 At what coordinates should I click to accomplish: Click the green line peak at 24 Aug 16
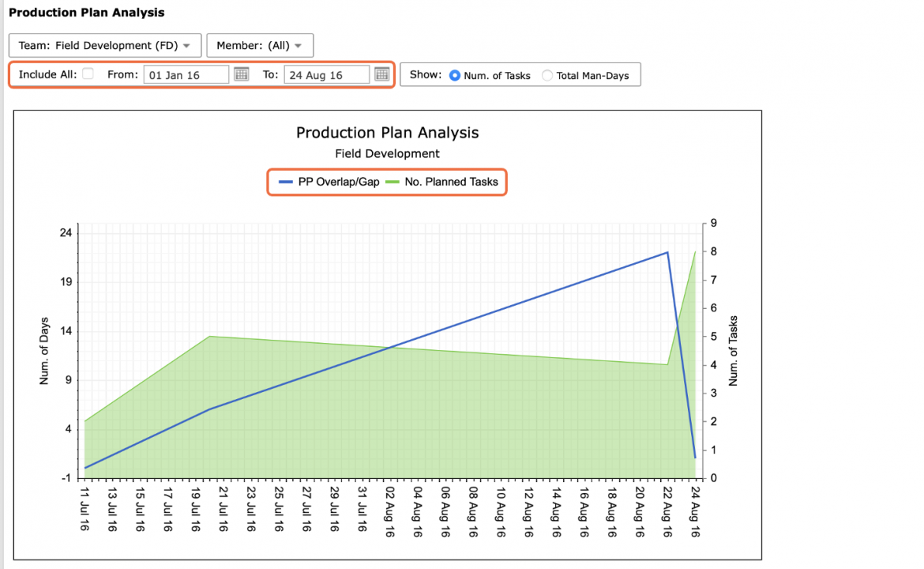pyautogui.click(x=695, y=252)
